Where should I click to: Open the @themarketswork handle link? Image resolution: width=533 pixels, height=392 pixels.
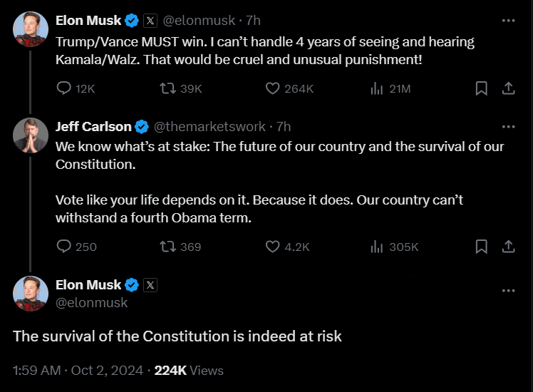209,127
